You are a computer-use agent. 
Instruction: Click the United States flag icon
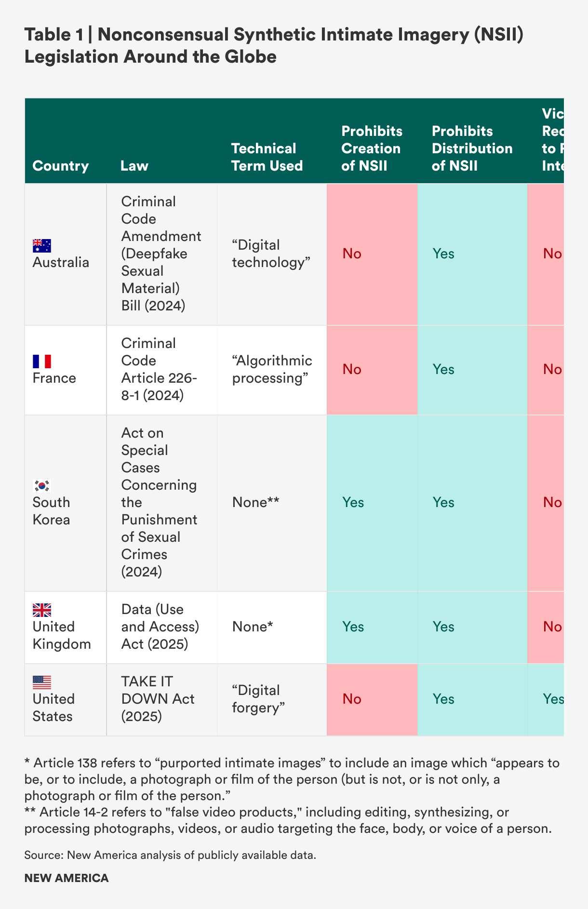click(x=42, y=682)
